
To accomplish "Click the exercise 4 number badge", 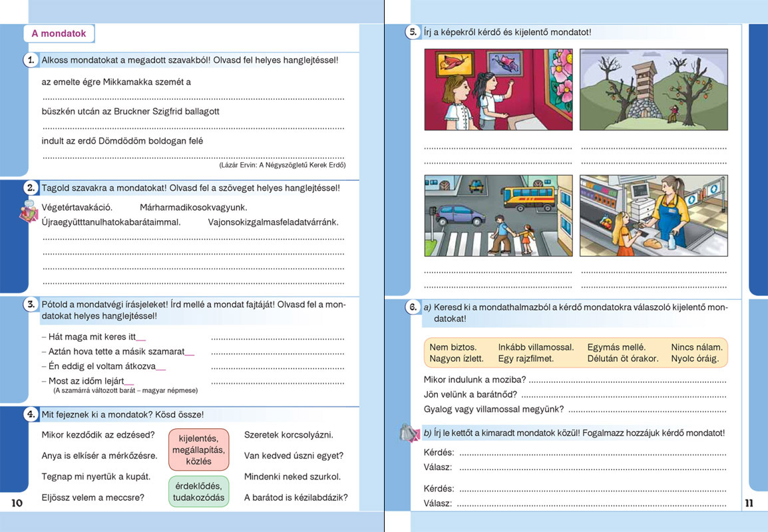I will (x=31, y=414).
